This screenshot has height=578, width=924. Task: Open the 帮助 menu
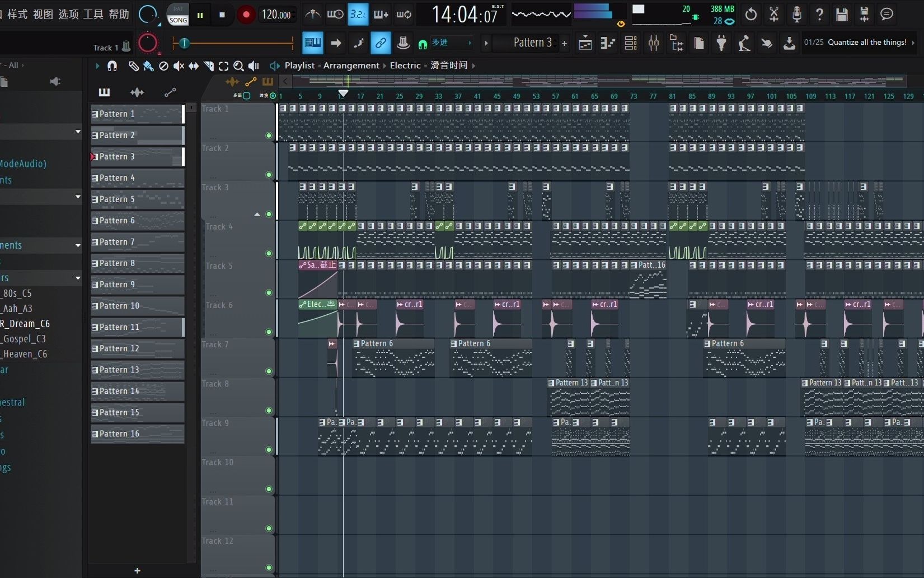pos(119,14)
